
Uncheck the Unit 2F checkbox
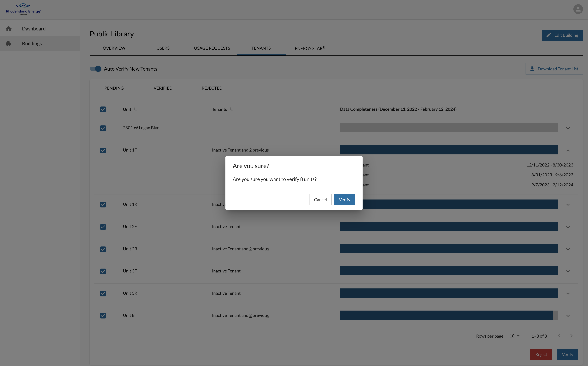[103, 227]
